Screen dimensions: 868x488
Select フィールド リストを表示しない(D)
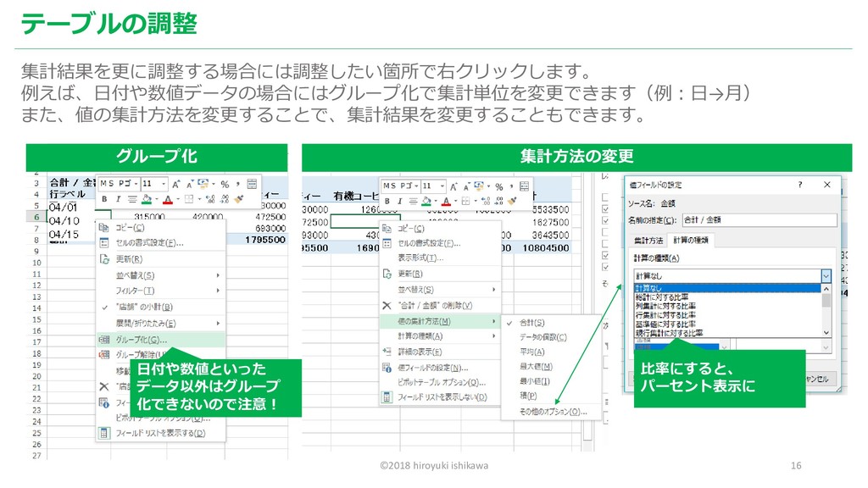pos(441,396)
